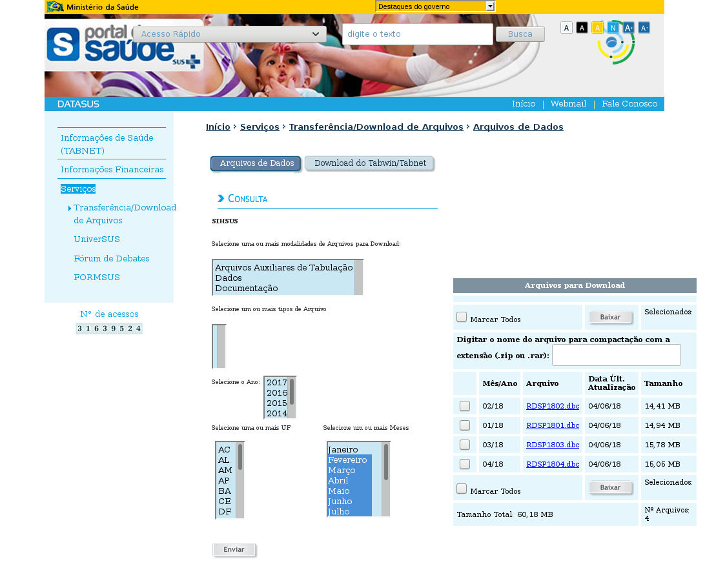The width and height of the screenshot is (705, 588).
Task: Switch to Download do Tabwin/Tabnet tab
Action: (x=370, y=163)
